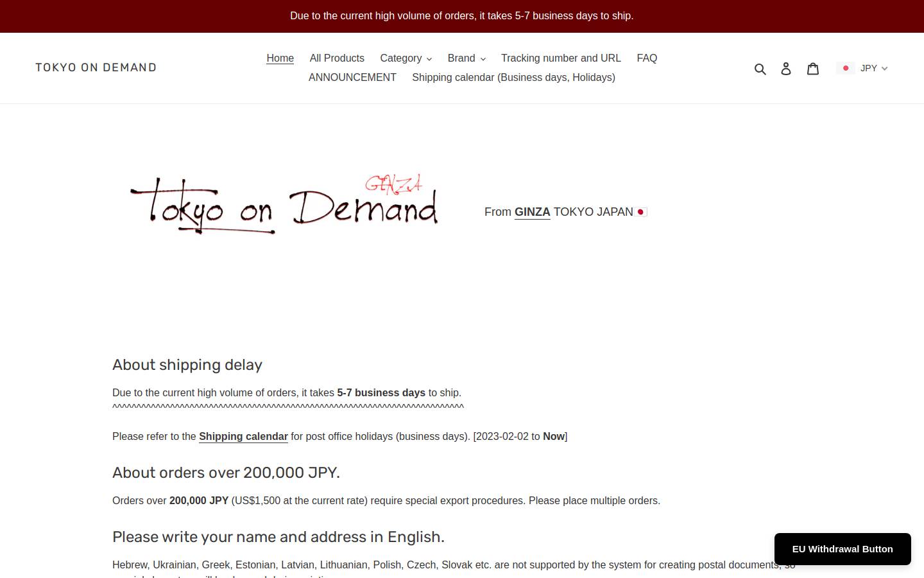924x578 pixels.
Task: Click the TOKYO ON DEMAND site title
Action: tap(96, 67)
